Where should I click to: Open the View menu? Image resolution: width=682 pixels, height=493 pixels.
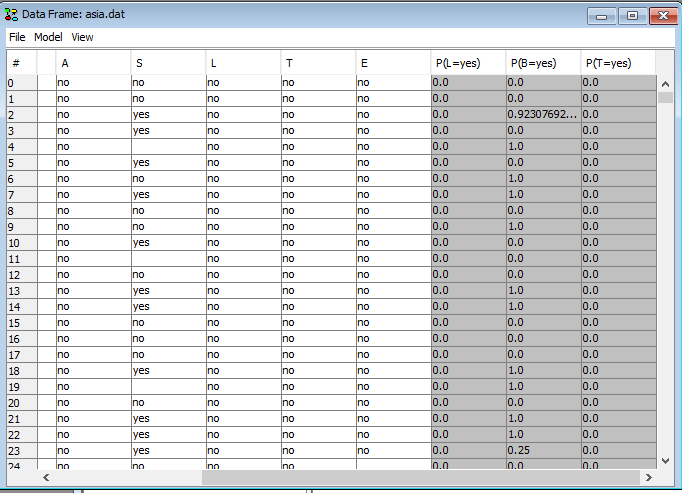pos(82,37)
